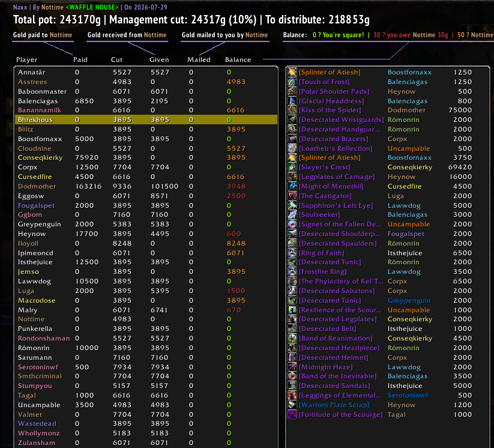Click the Band of the Inevitable item icon

tap(292, 376)
